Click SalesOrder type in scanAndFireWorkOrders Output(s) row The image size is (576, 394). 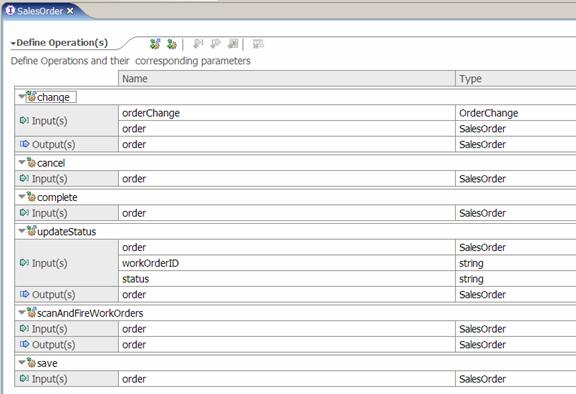pyautogui.click(x=516, y=344)
